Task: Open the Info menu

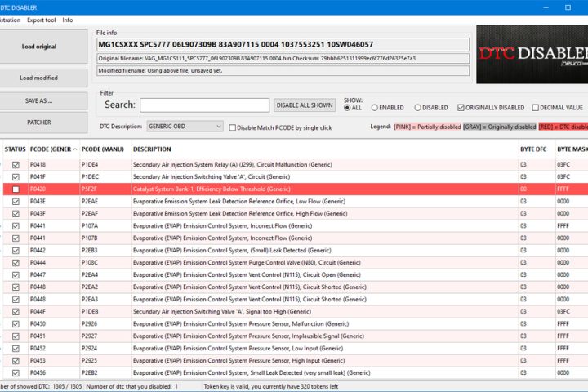Action: click(68, 19)
